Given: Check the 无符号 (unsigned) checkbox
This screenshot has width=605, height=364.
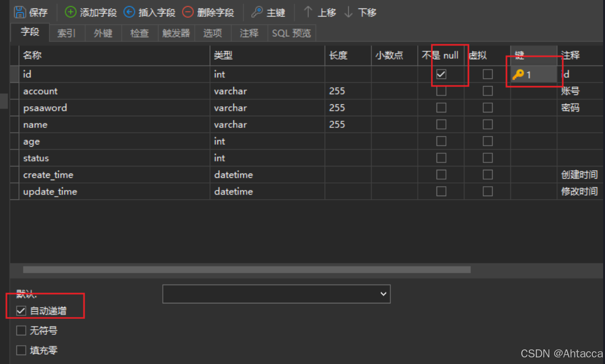Looking at the screenshot, I should [x=21, y=331].
